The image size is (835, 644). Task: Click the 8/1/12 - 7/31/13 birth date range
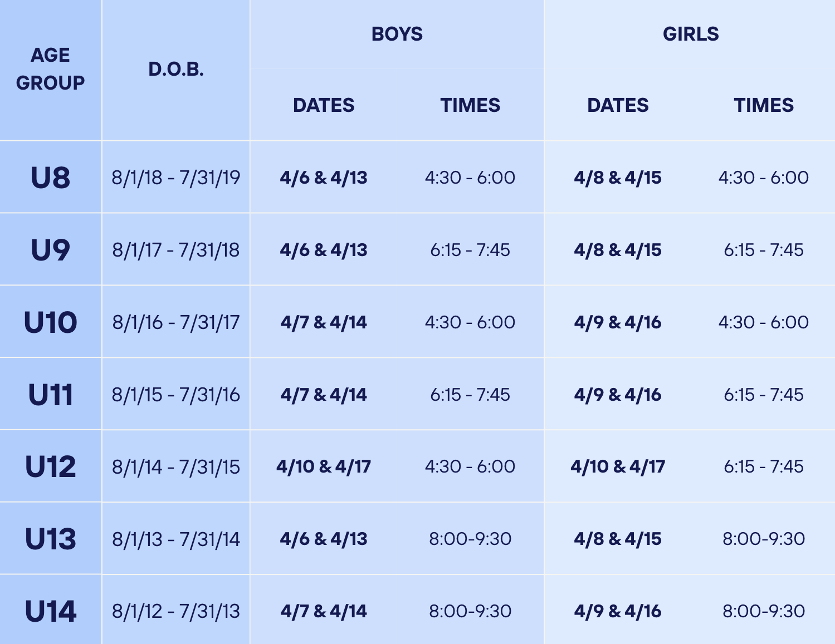coord(176,611)
